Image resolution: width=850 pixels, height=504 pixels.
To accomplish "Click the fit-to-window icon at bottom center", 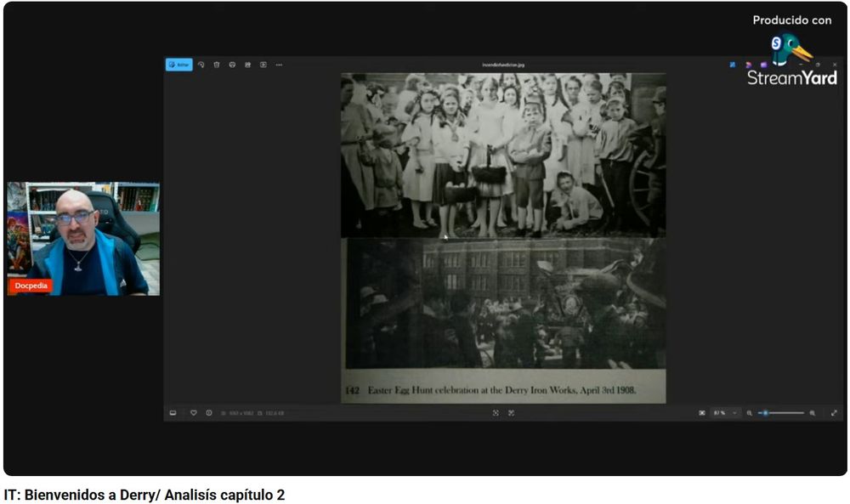I will (496, 413).
